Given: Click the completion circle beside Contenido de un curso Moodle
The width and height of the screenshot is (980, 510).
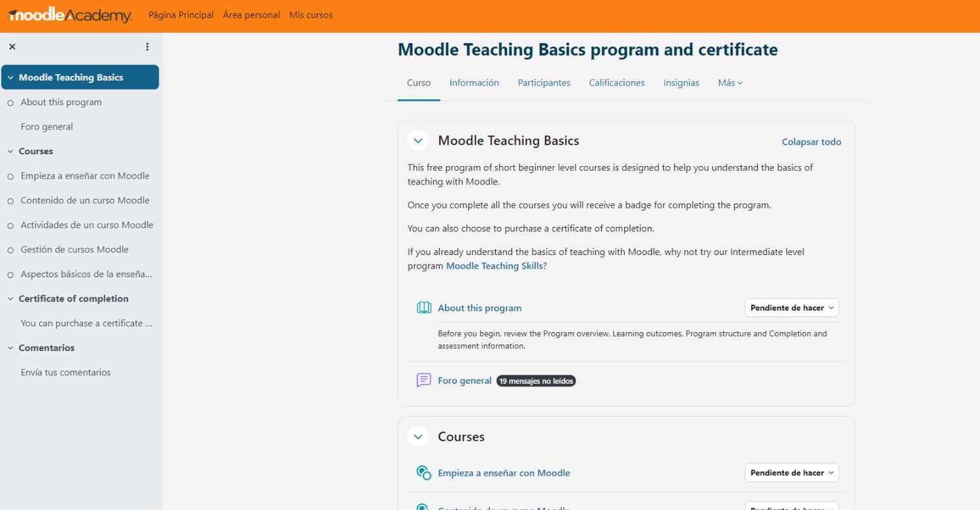Looking at the screenshot, I should (x=10, y=201).
